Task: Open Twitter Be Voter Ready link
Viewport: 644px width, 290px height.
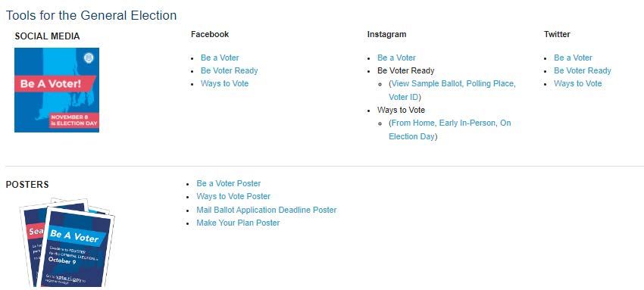Action: 583,70
